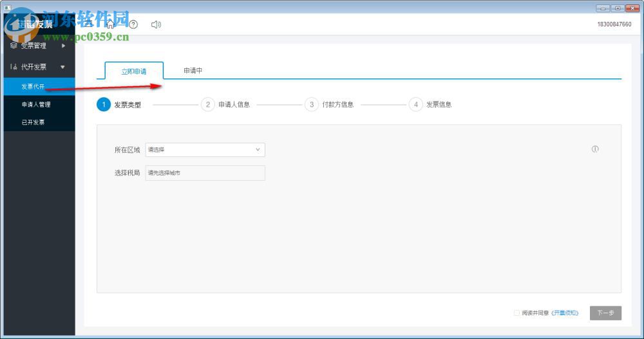Click the 代开发票 sidebar icon
The image size is (644, 339).
pyautogui.click(x=14, y=66)
